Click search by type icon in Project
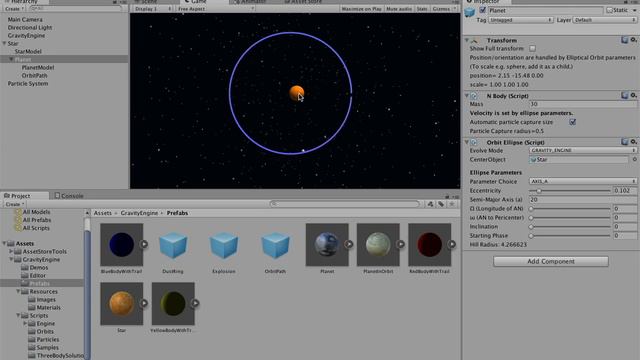Viewport: 640px width, 360px height. click(x=430, y=204)
